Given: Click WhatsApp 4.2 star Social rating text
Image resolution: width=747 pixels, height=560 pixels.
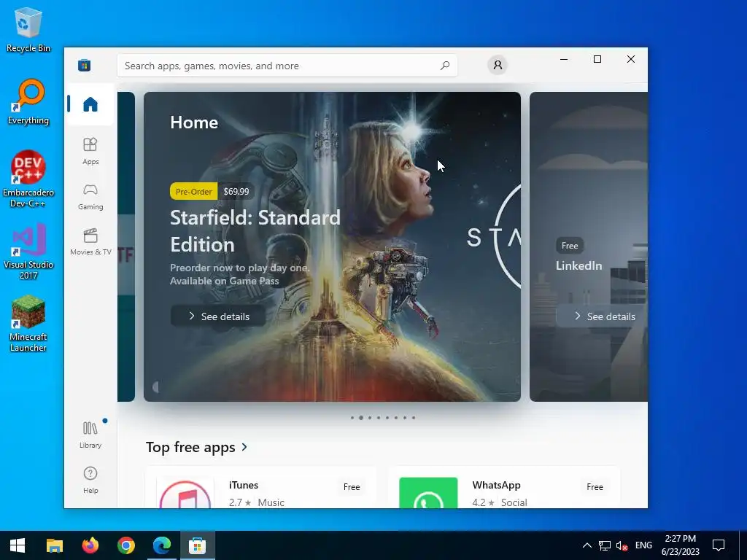Looking at the screenshot, I should tap(499, 502).
